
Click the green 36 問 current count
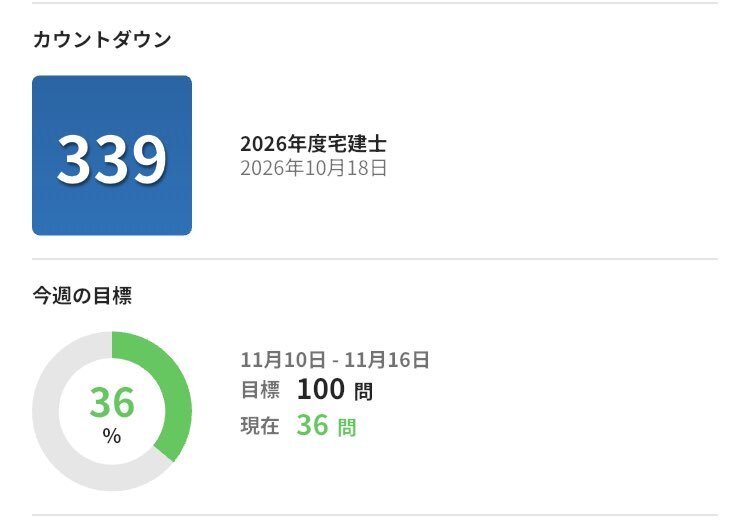326,426
